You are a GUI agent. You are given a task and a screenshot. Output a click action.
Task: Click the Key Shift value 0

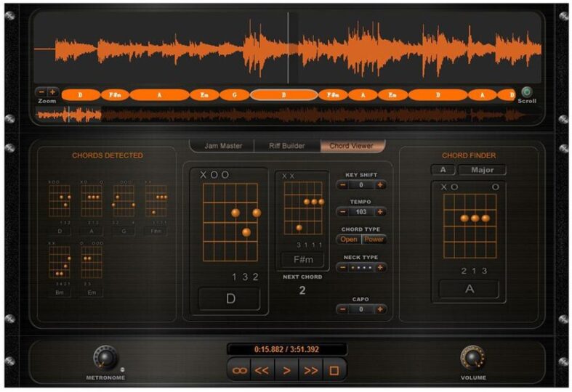click(361, 185)
